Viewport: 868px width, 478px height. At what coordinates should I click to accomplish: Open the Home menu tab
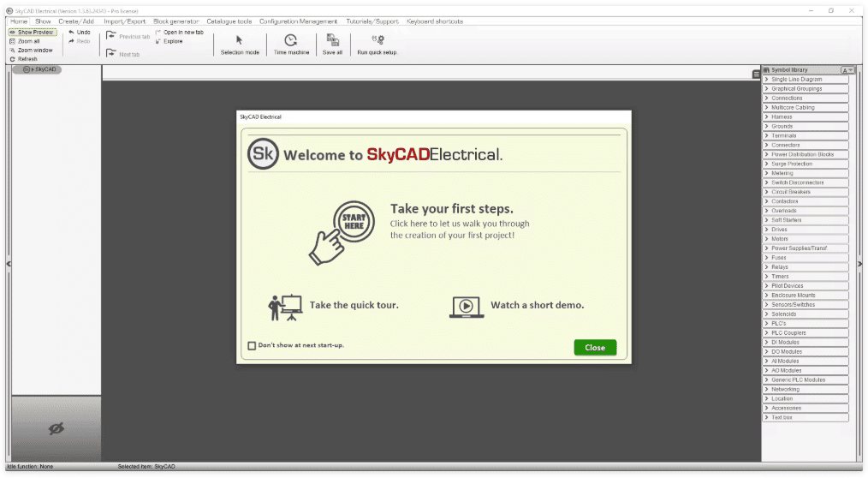coord(18,21)
